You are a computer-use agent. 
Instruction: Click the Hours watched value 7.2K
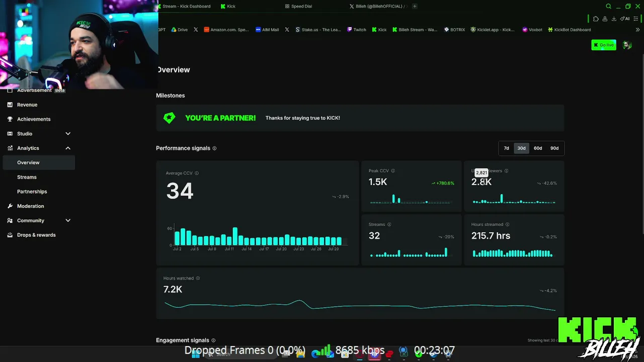point(173,290)
